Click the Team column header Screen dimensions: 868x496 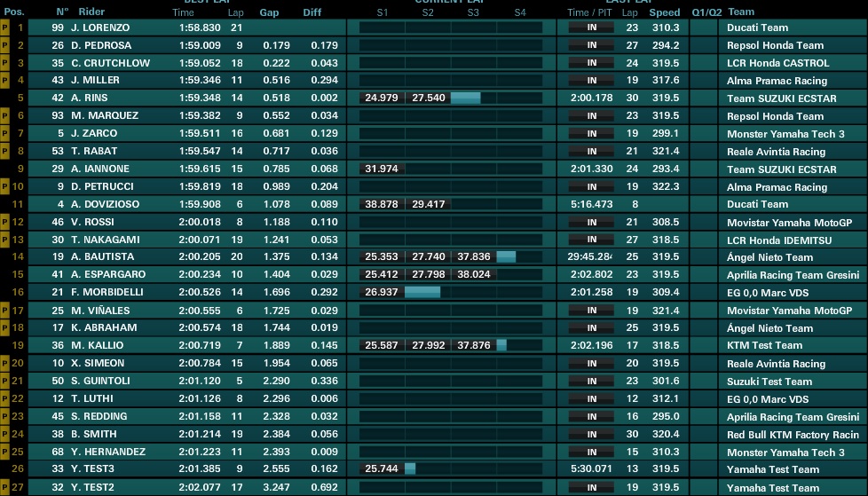click(x=741, y=12)
